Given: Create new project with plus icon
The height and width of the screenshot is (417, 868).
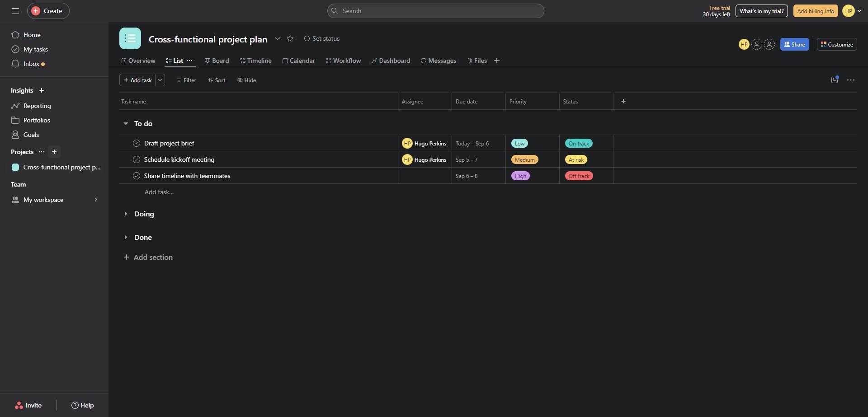Looking at the screenshot, I should tap(54, 152).
